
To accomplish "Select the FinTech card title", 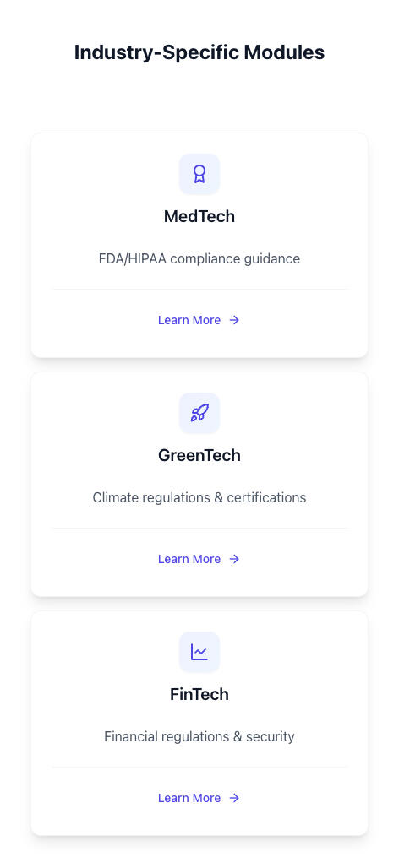I will 199,694.
